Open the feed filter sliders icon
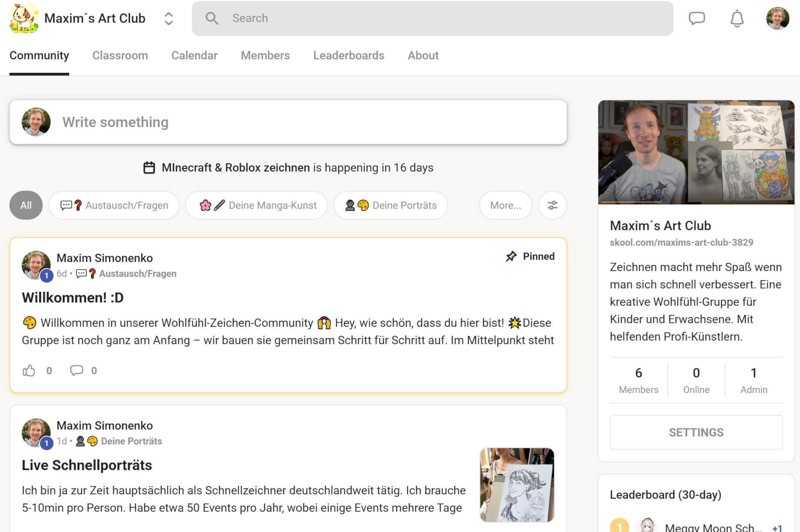The height and width of the screenshot is (532, 800). [x=552, y=205]
